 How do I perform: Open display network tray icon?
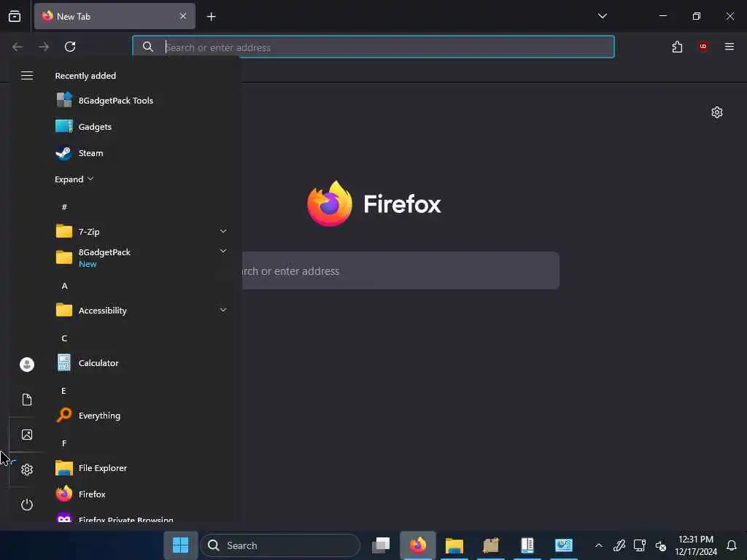(640, 545)
